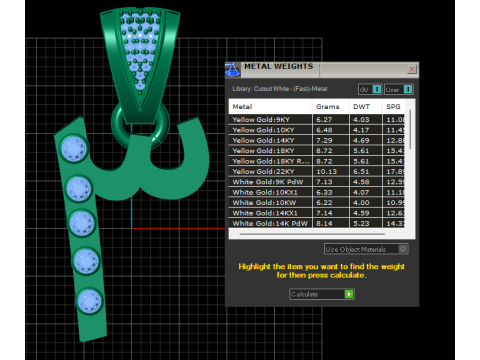Select the White Gold:14K PdW row

[x=317, y=223]
